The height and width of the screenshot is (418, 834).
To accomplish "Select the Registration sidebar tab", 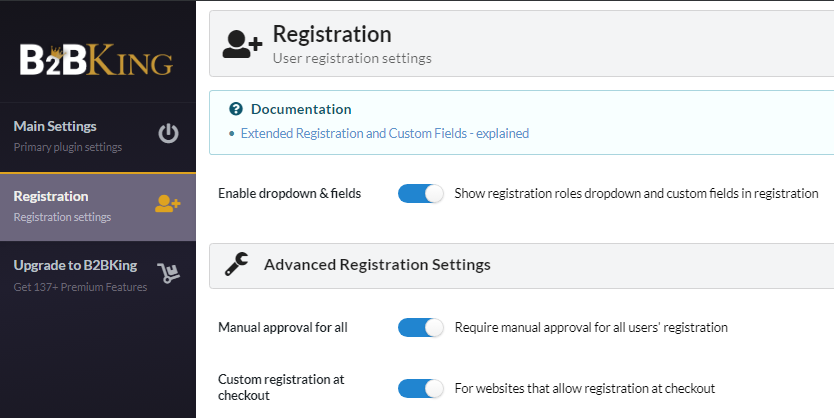I will tap(98, 207).
